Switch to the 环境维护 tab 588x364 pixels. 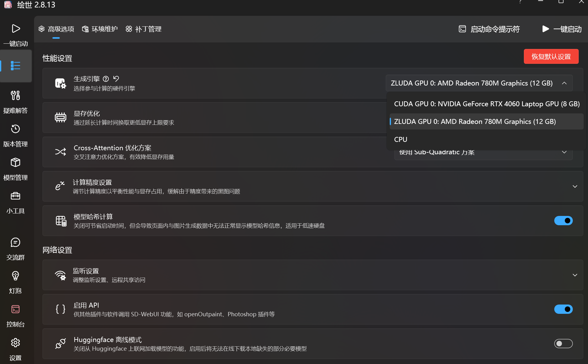click(100, 29)
